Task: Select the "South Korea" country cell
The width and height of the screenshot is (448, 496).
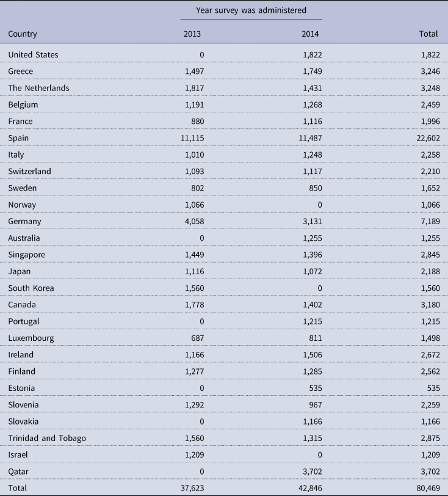Action: point(30,288)
